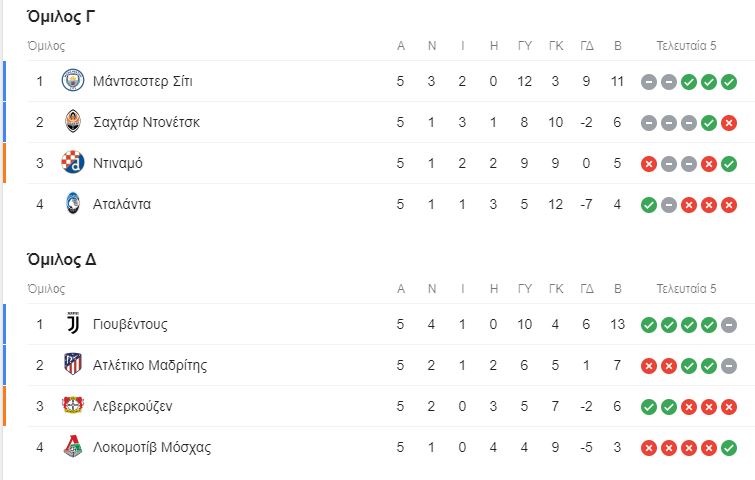Click the Τελευταία 5 header in group Γ
This screenshot has height=480, width=755.
[686, 46]
